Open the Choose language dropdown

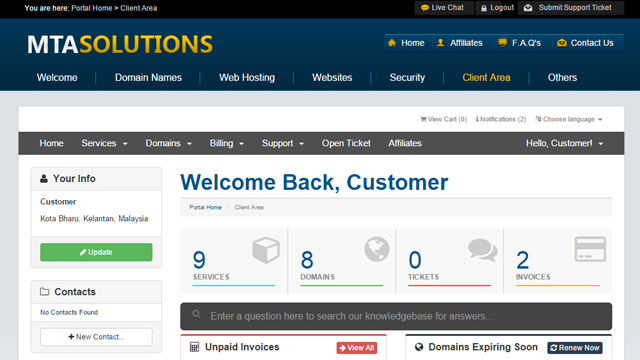[569, 119]
